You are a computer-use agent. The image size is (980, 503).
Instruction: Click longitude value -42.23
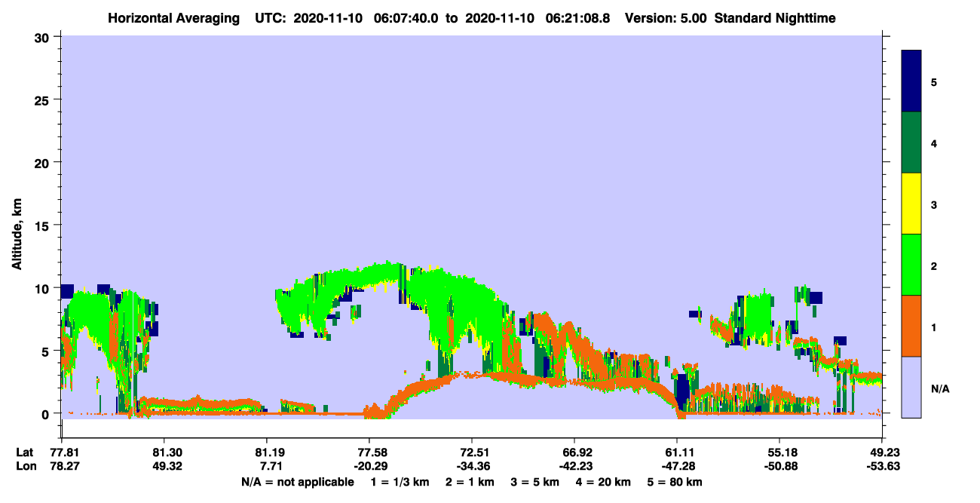pos(574,466)
